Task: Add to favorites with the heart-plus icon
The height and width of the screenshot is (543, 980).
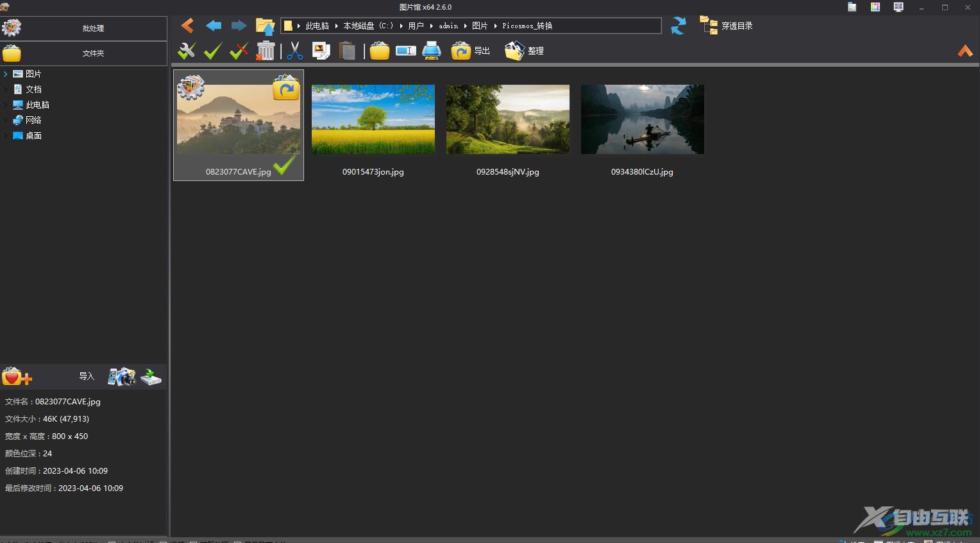Action: [x=17, y=376]
